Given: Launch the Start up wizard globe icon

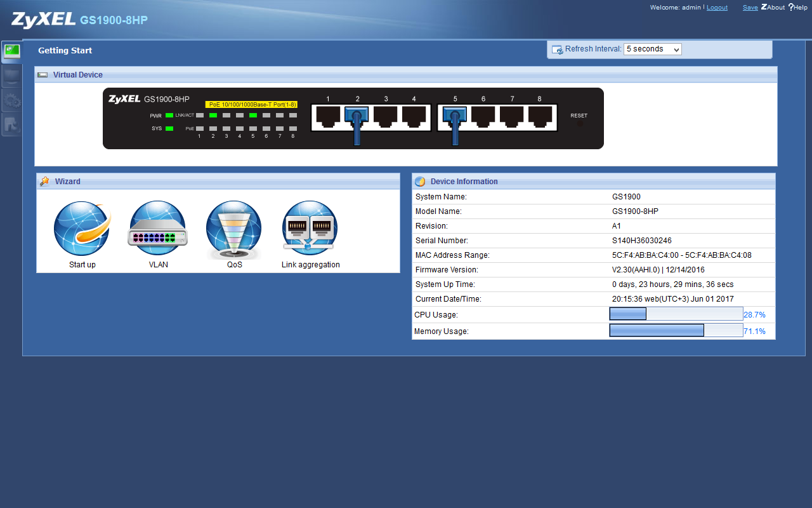Looking at the screenshot, I should coord(82,229).
